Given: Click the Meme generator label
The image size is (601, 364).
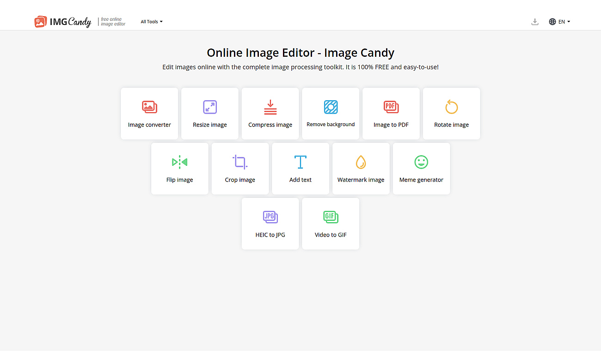Looking at the screenshot, I should coord(421,180).
